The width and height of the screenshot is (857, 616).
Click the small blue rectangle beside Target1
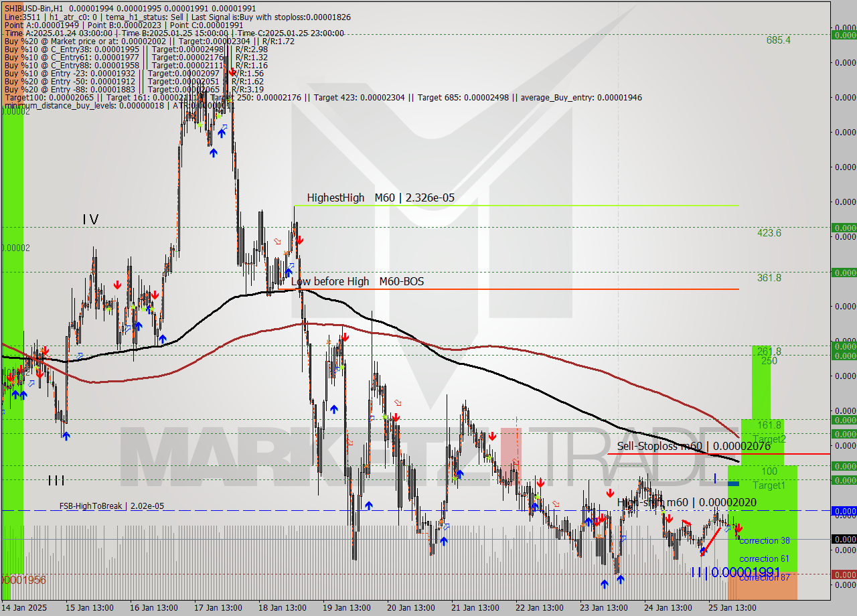tap(733, 483)
